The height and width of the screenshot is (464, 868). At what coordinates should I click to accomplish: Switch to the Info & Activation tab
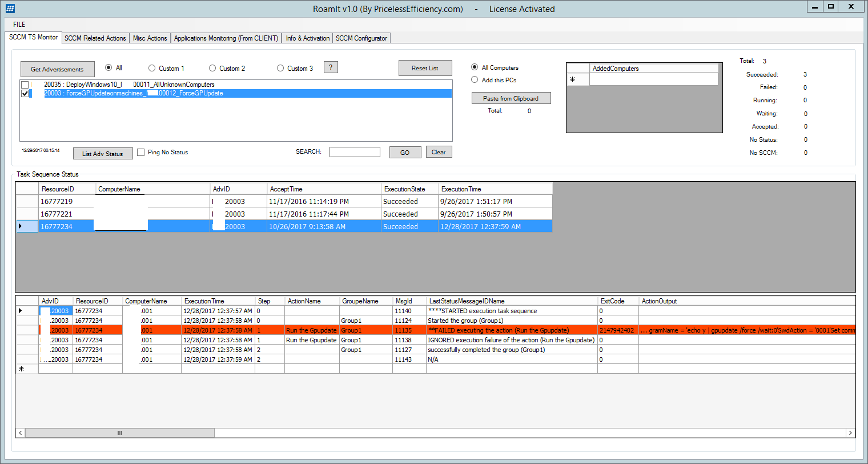308,38
